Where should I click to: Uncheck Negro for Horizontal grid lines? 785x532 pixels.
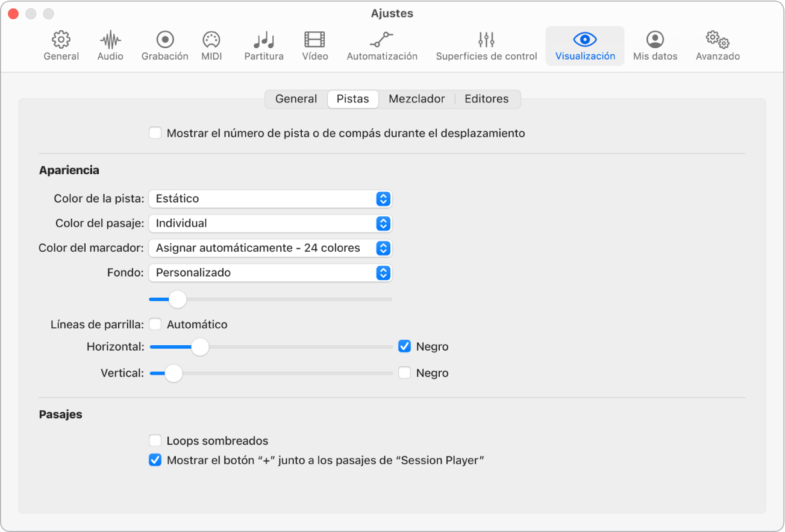(x=405, y=346)
